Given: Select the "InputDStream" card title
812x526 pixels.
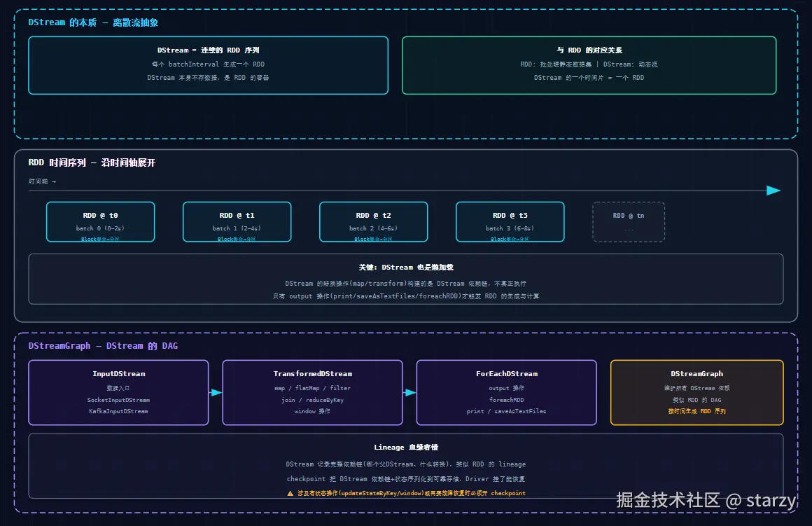Looking at the screenshot, I should click(x=119, y=374).
